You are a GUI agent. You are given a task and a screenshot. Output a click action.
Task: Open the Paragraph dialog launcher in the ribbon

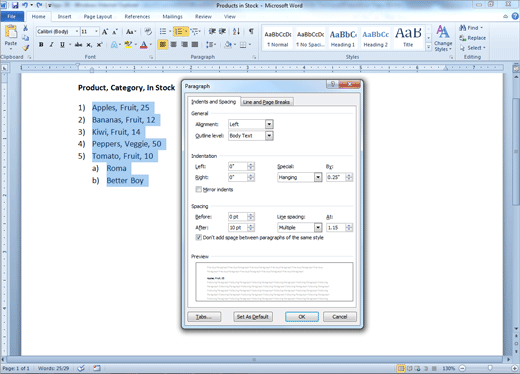[x=255, y=57]
